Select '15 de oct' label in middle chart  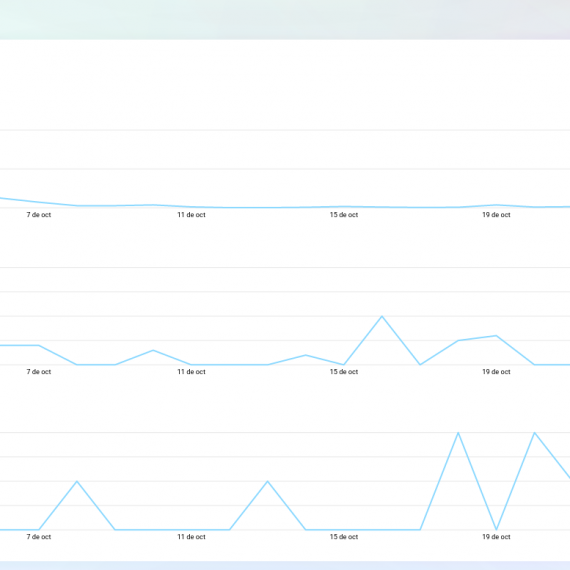pyautogui.click(x=344, y=372)
